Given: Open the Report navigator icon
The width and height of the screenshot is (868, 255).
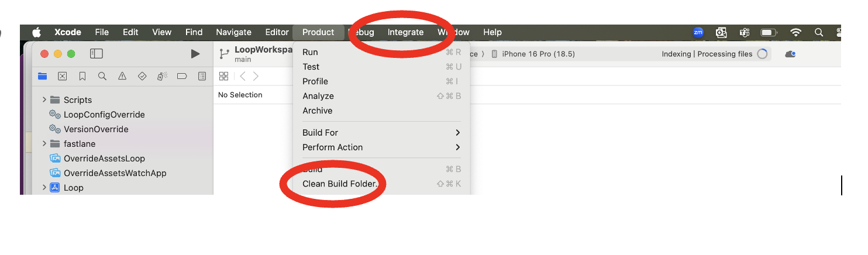Looking at the screenshot, I should (202, 76).
